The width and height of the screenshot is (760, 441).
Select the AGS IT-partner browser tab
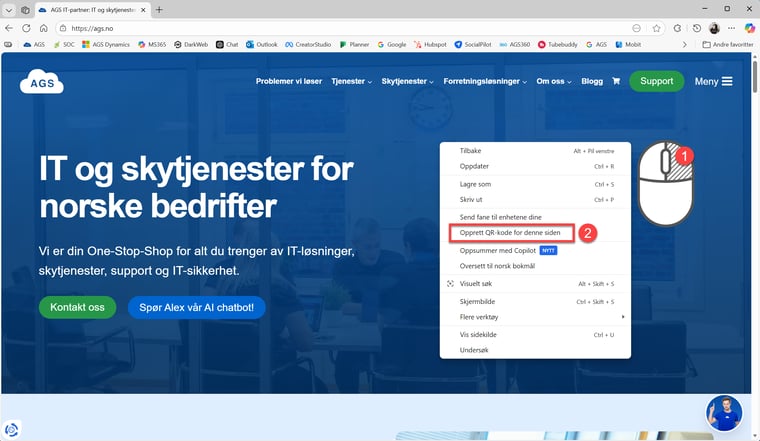coord(92,10)
